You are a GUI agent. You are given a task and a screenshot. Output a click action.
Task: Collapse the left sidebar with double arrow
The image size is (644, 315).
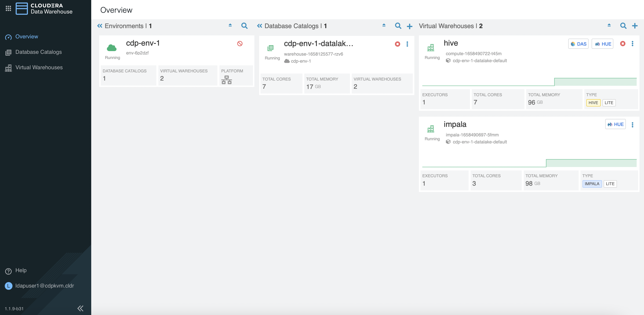point(80,308)
